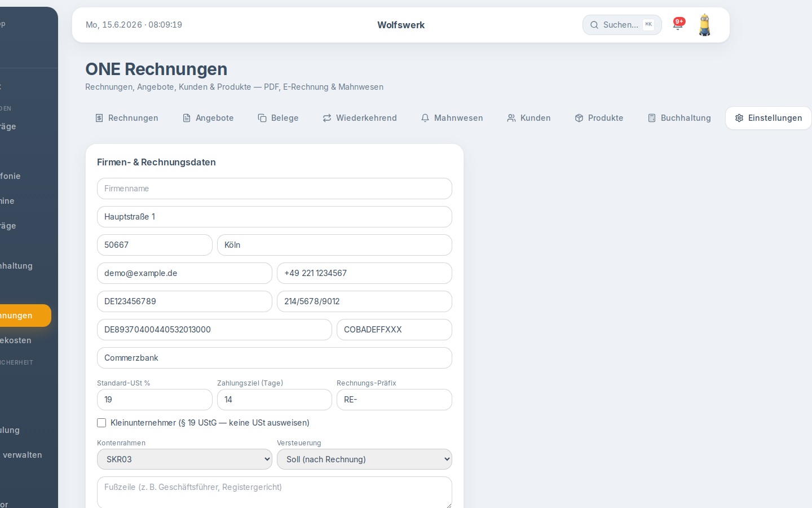This screenshot has height=508, width=812.
Task: Click the phone field +49 221 1234567
Action: click(x=364, y=273)
